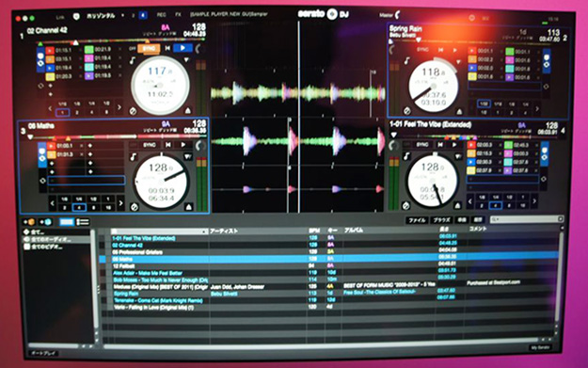The image size is (588, 368).
Task: Sort library by BPM column
Action: 313,231
